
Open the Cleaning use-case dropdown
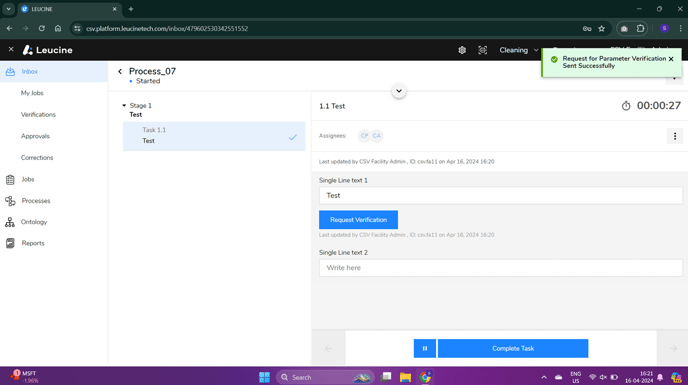(x=519, y=50)
